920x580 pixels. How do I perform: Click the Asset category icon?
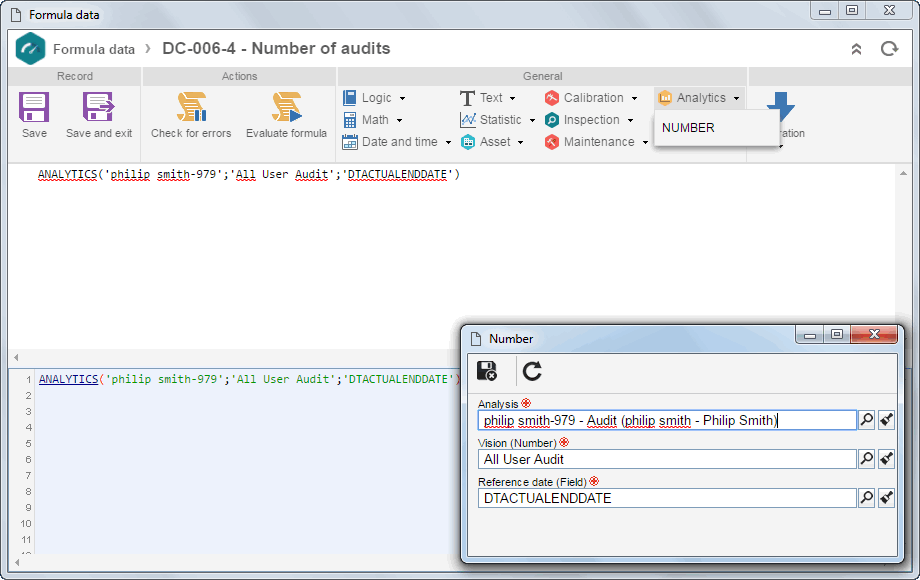tap(468, 142)
